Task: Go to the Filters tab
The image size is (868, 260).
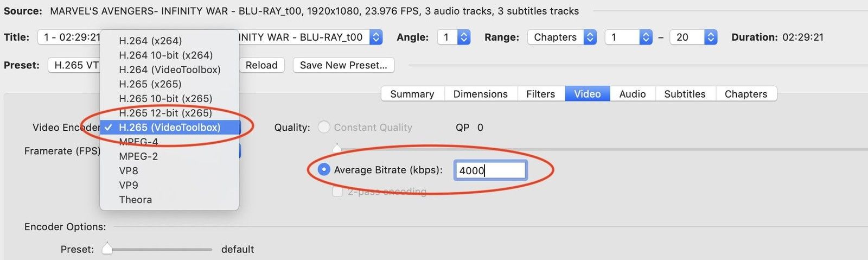Action: 540,94
